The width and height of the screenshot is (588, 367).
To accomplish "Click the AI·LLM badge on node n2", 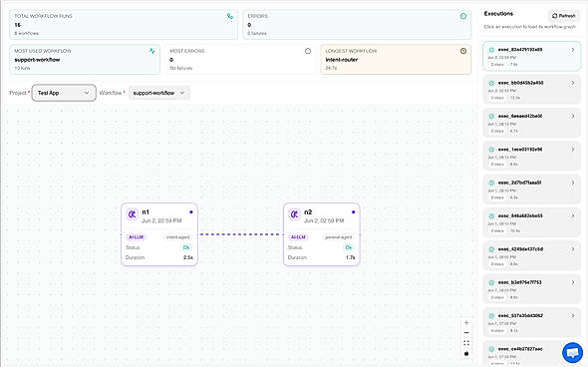I will click(x=298, y=237).
